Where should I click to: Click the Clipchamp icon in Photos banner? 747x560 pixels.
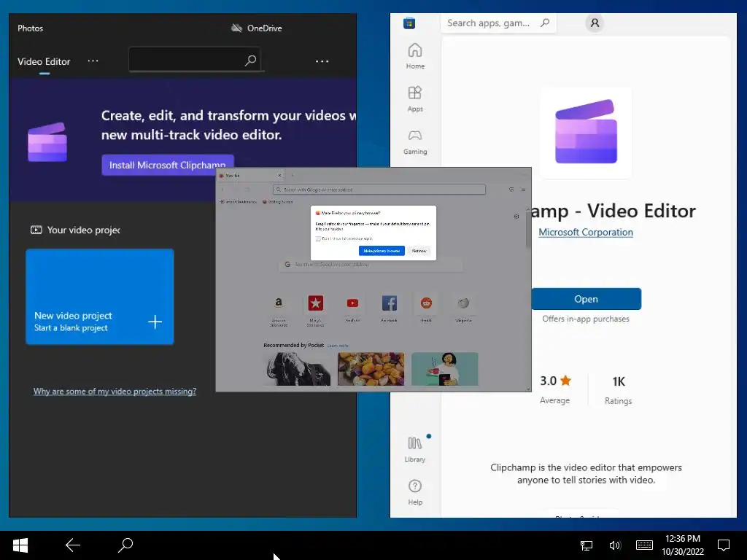47,142
